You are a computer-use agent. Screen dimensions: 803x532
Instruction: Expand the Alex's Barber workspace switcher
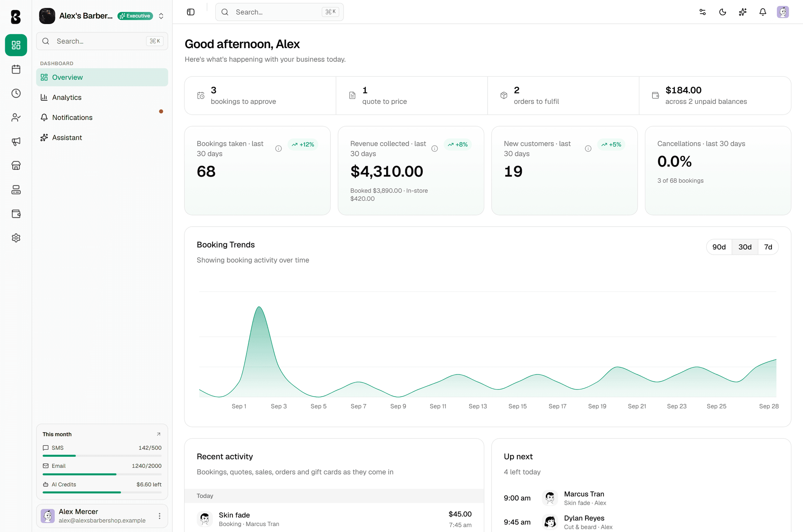pos(161,16)
